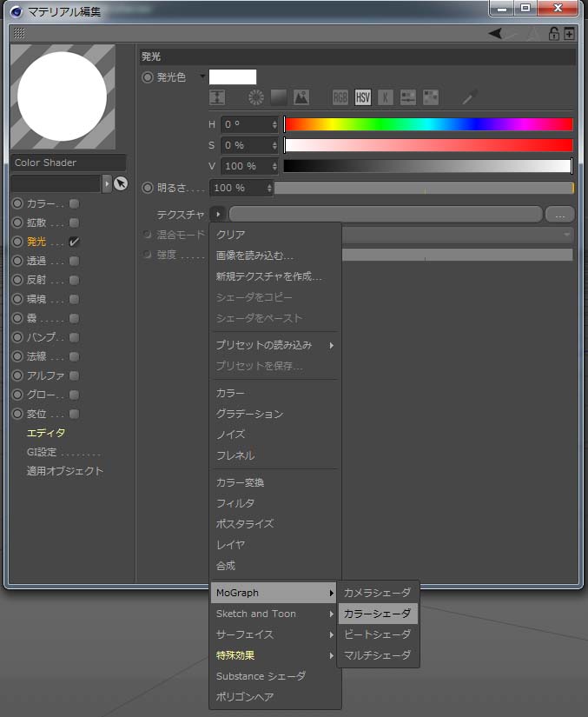Click the arrow cursor icon beside the layer field
The height and width of the screenshot is (717, 588).
click(x=121, y=183)
